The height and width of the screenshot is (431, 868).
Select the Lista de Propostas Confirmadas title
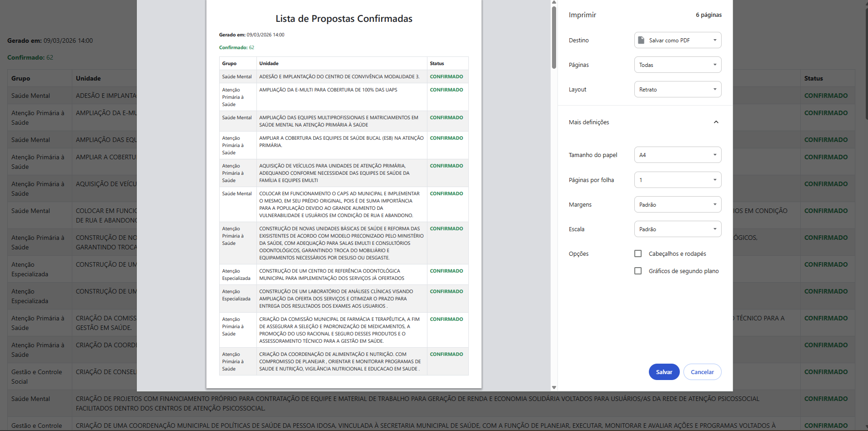[343, 19]
